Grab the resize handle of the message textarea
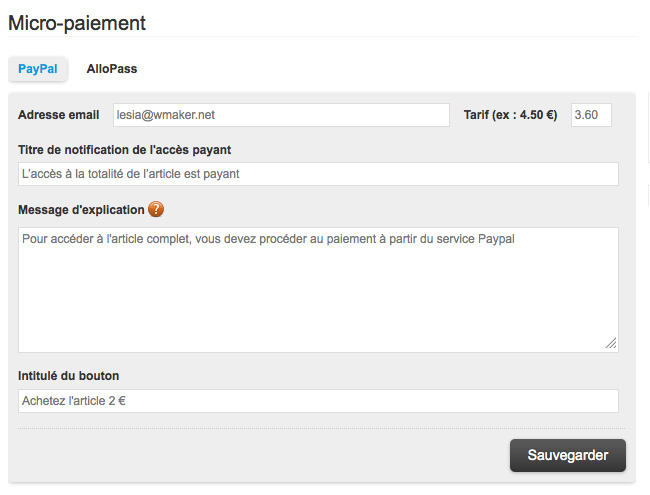650x495 pixels. pos(610,343)
